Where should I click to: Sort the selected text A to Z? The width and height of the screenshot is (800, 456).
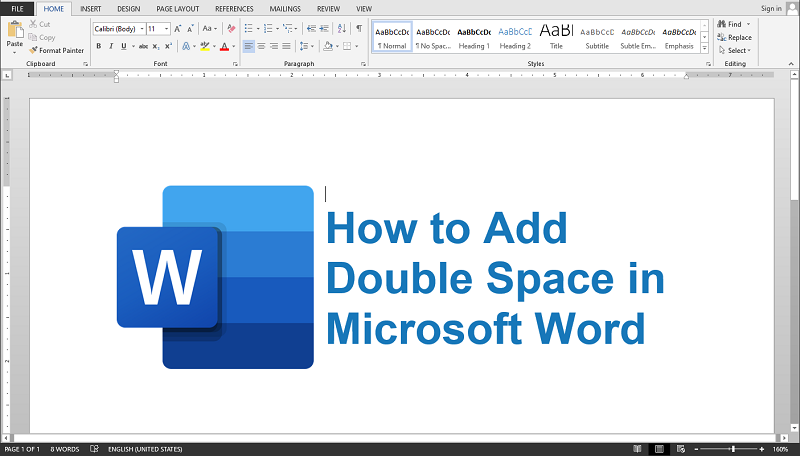pos(342,29)
